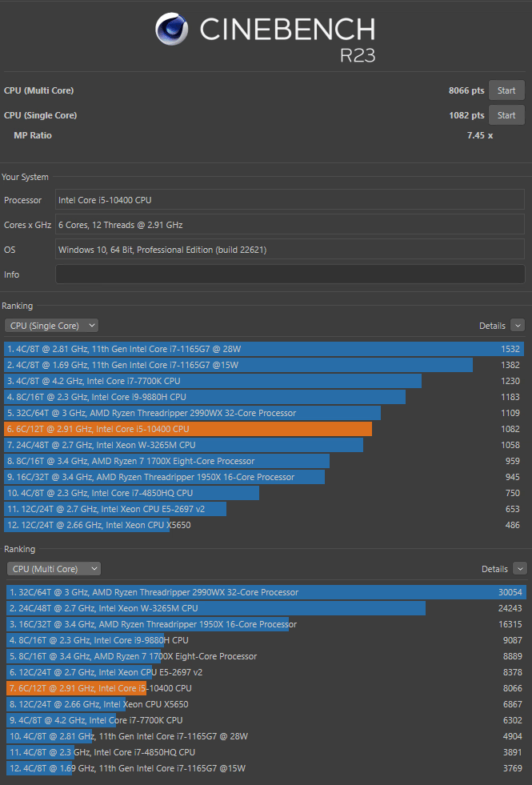
Task: Expand Details arrow in multi core ranking
Action: tap(519, 569)
